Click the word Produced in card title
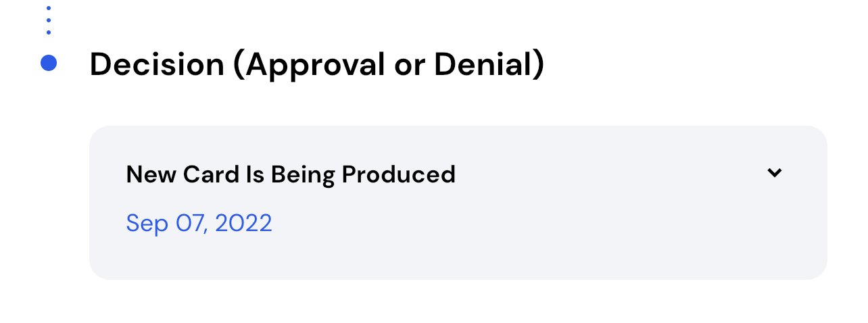868x323 pixels. 398,174
